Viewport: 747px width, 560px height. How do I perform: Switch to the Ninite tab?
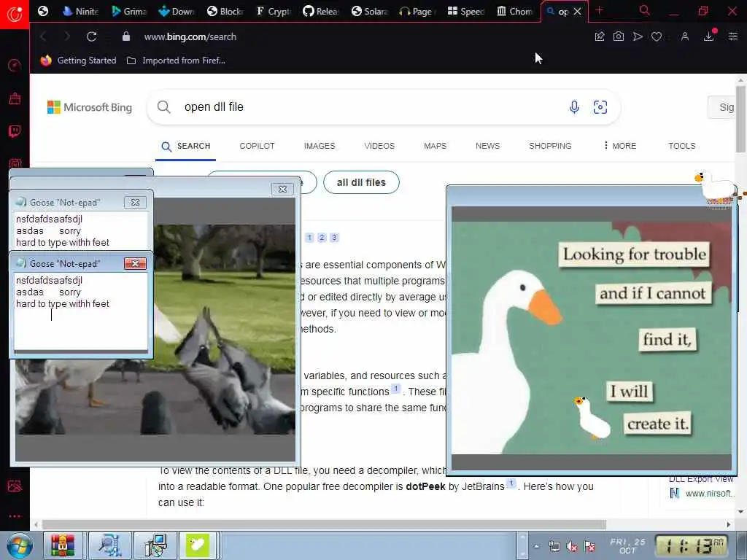point(80,11)
